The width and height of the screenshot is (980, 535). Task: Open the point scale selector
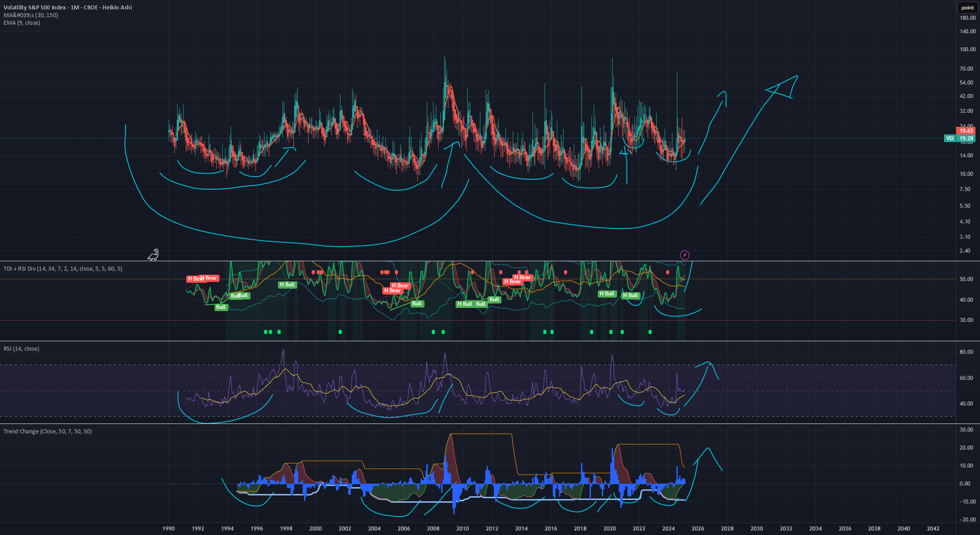967,8
